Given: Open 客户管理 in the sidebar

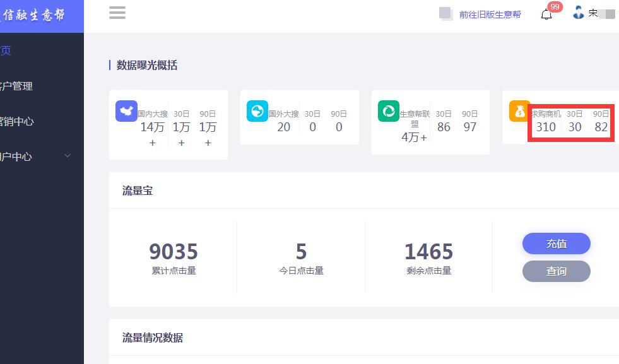Looking at the screenshot, I should click(16, 86).
